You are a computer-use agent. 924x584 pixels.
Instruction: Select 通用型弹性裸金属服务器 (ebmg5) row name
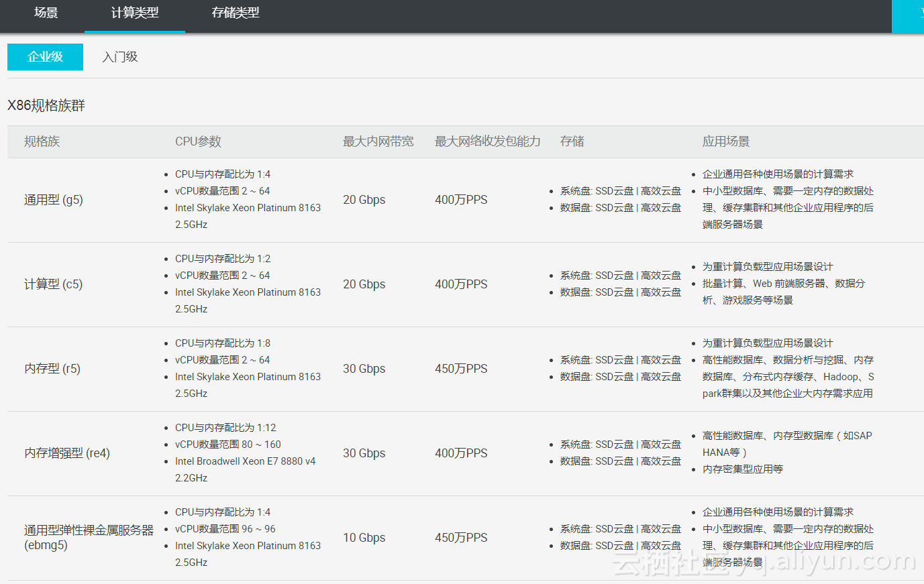pos(89,538)
